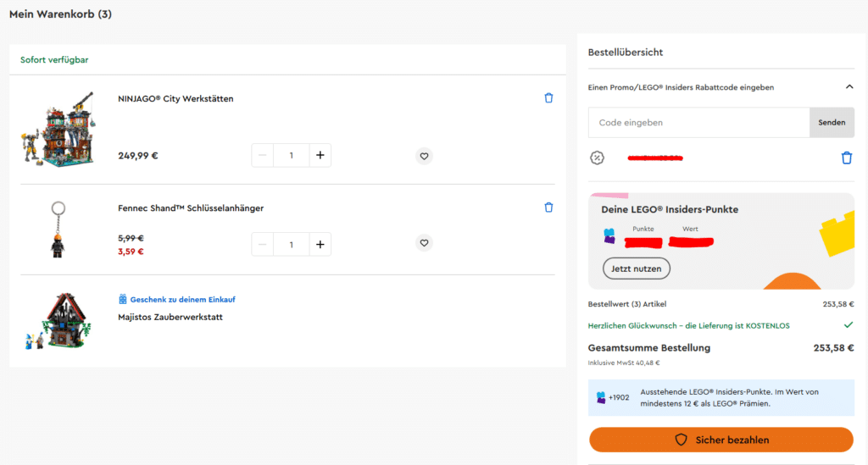The width and height of the screenshot is (868, 465).
Task: Click the Gesamtsumme Bestellung label
Action: [648, 348]
